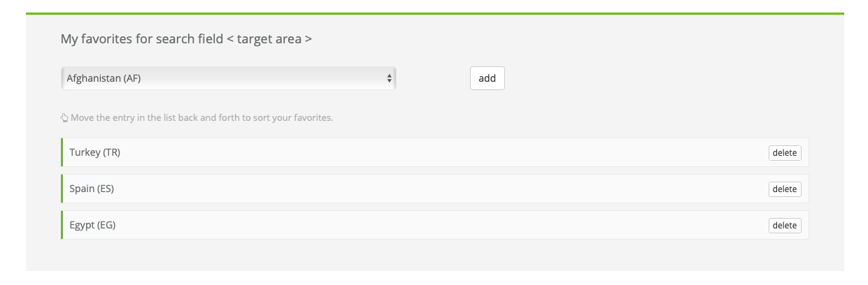This screenshot has width=868, height=285.
Task: Delete Turkey (TR) from favorites
Action: point(784,153)
